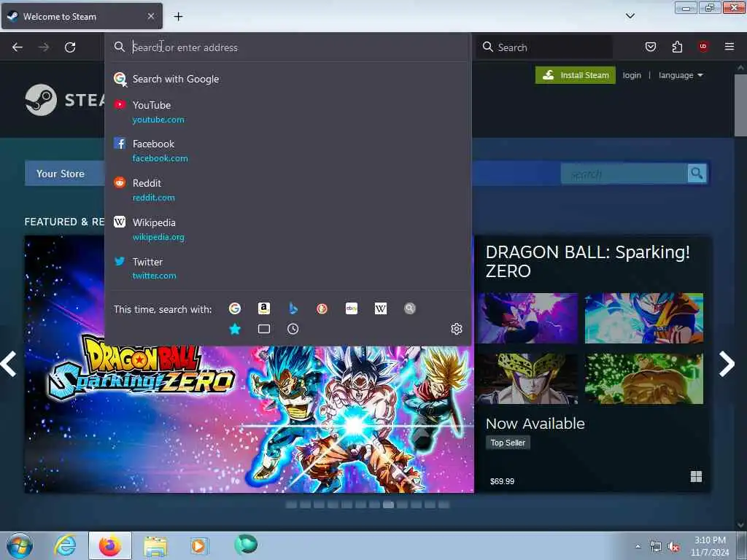Viewport: 747px width, 560px height.
Task: Click the Steam store search magnifier button
Action: (697, 174)
